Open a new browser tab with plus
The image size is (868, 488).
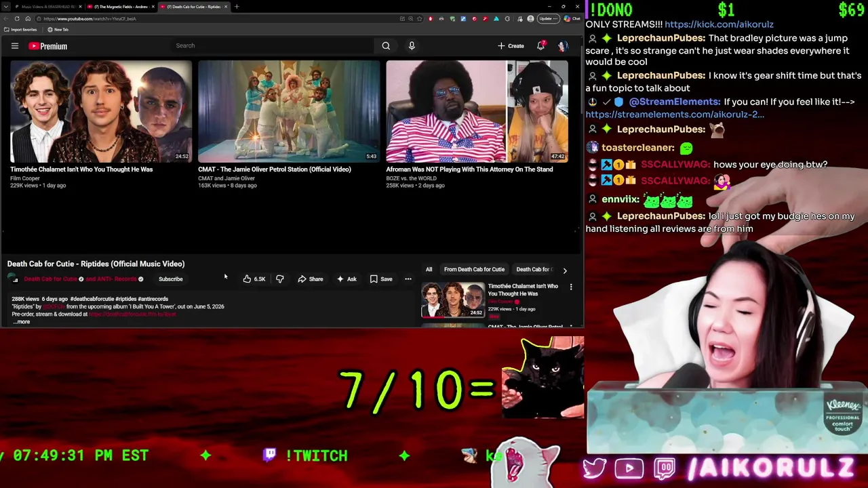click(x=237, y=6)
